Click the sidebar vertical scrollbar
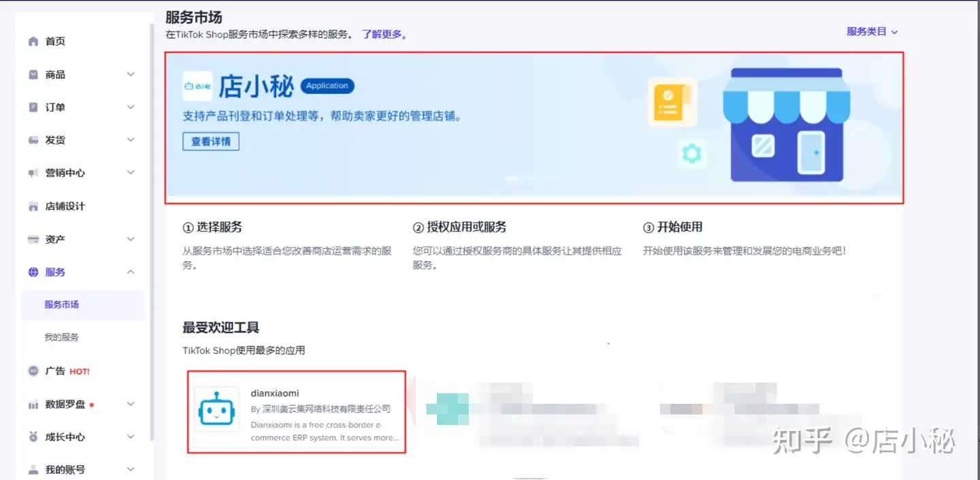 pos(152,231)
